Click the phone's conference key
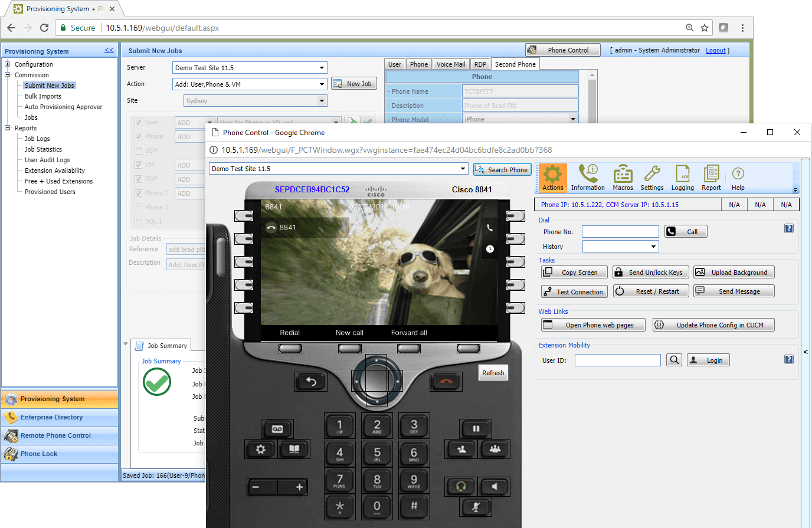Image resolution: width=812 pixels, height=528 pixels. (x=495, y=449)
